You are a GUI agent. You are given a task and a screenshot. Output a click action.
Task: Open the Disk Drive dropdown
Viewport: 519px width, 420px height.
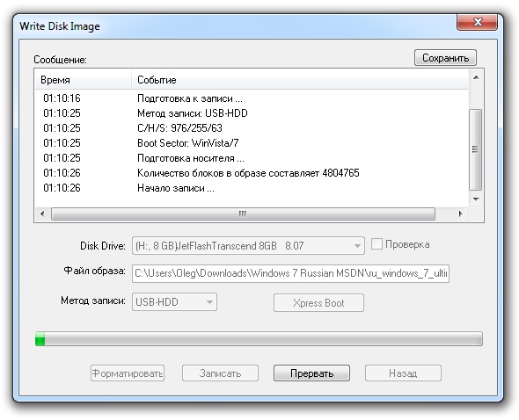pos(248,246)
